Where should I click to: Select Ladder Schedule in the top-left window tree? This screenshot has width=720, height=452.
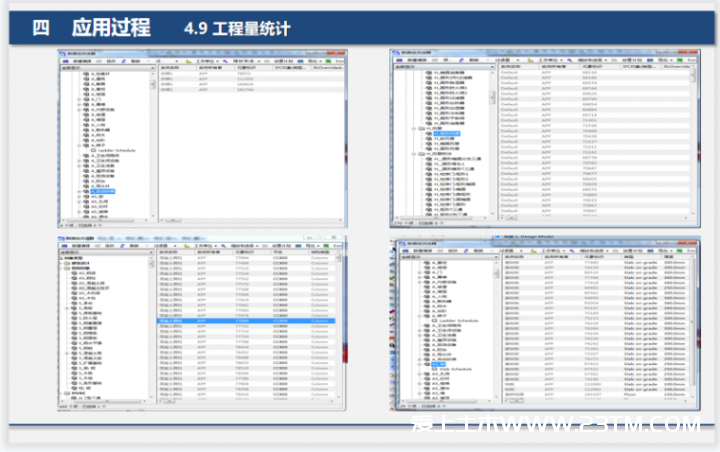pos(117,151)
